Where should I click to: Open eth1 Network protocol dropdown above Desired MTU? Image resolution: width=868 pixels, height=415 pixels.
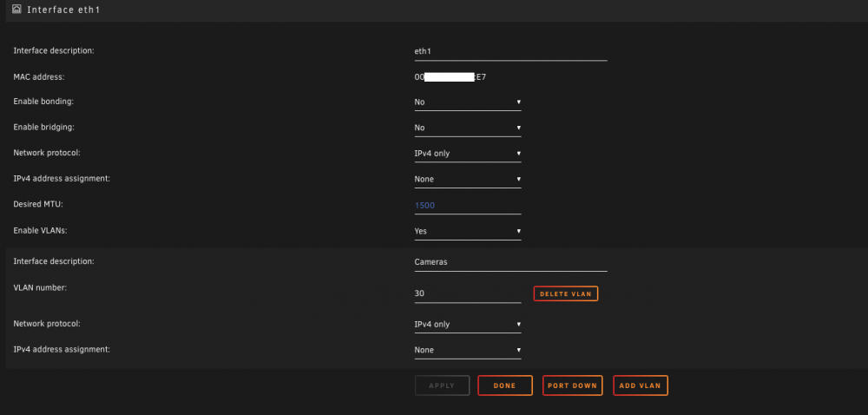468,154
